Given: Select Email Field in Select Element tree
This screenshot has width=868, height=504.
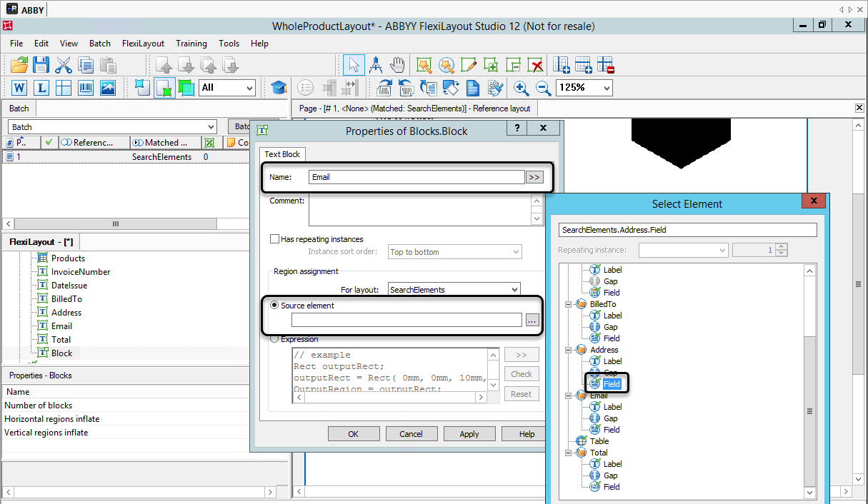Looking at the screenshot, I should tap(612, 430).
